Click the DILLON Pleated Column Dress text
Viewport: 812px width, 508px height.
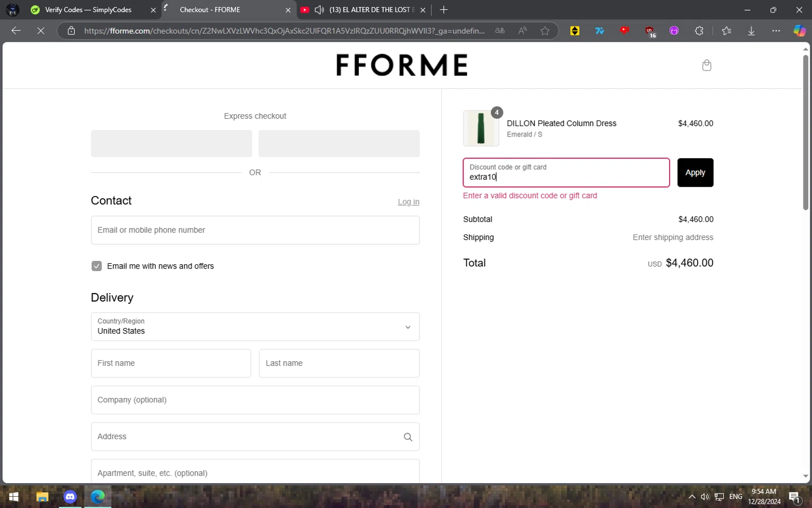tap(561, 123)
